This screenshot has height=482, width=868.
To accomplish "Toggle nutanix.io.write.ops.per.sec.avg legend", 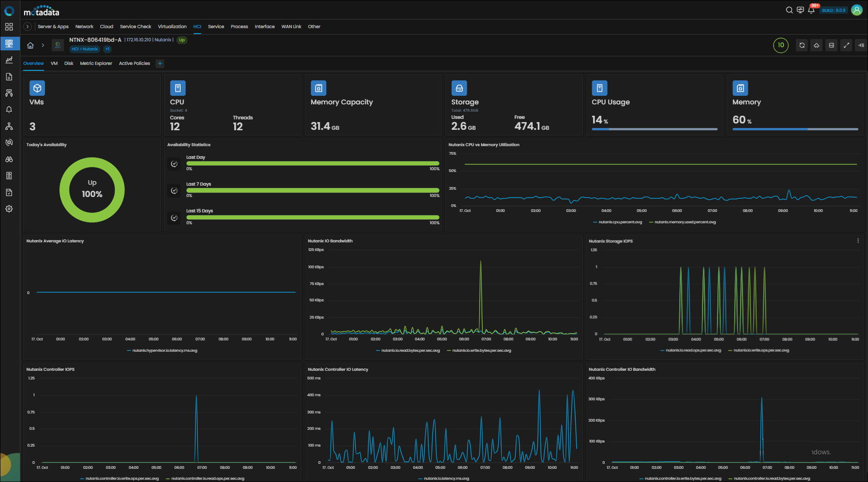I will tap(759, 350).
